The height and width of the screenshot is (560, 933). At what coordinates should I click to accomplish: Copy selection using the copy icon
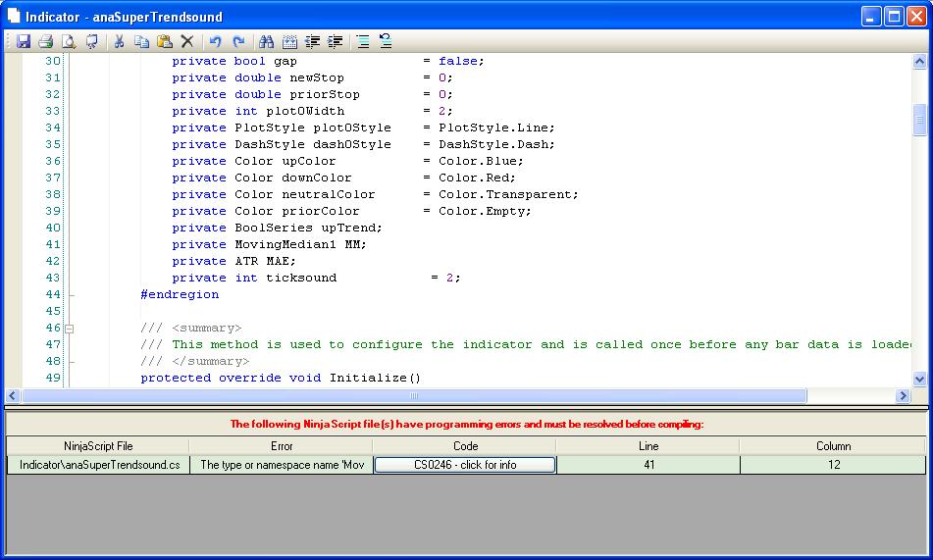point(141,41)
